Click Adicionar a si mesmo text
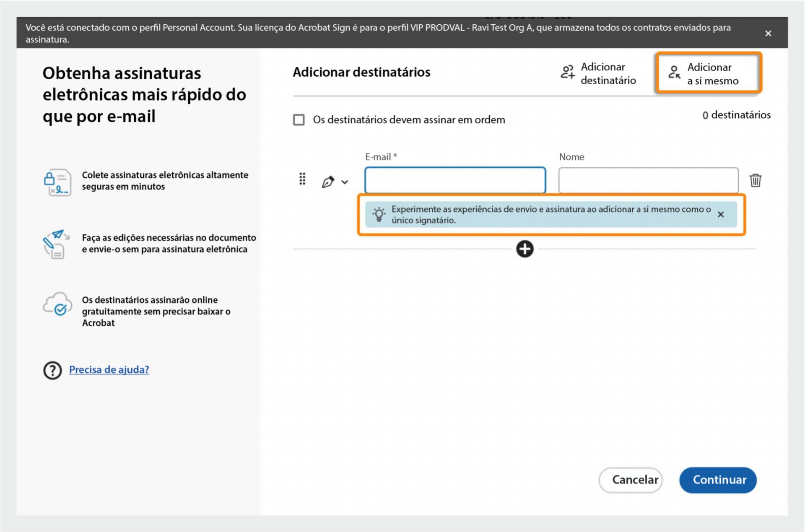805x532 pixels. [712, 74]
